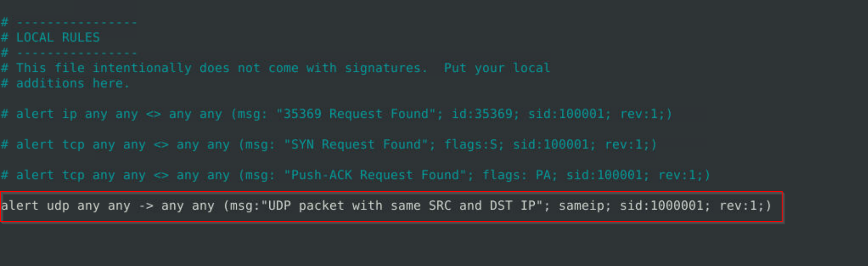Click 'alert ip' in the first commented rule
The width and height of the screenshot is (868, 266).
click(47, 114)
